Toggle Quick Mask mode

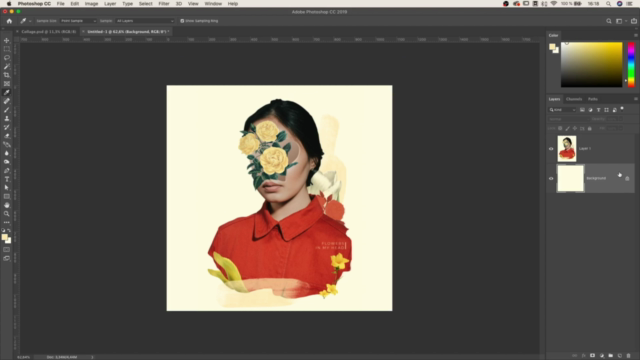point(7,249)
